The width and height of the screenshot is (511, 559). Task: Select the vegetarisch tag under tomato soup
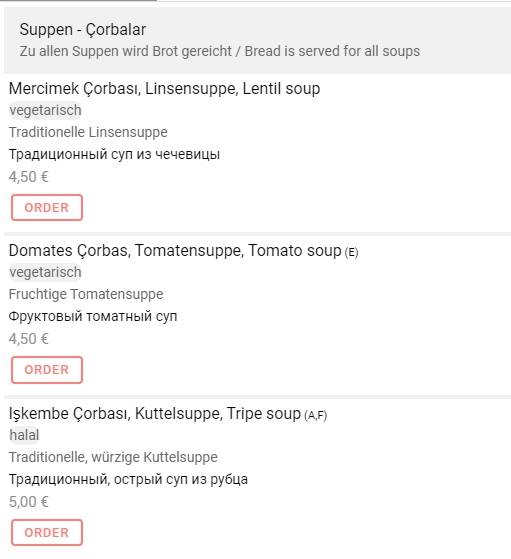pyautogui.click(x=45, y=272)
